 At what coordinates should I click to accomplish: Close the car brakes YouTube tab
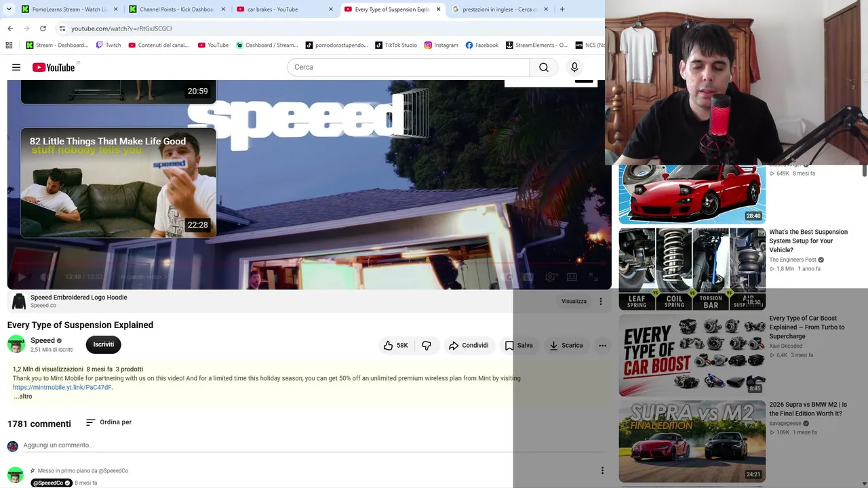tap(331, 9)
